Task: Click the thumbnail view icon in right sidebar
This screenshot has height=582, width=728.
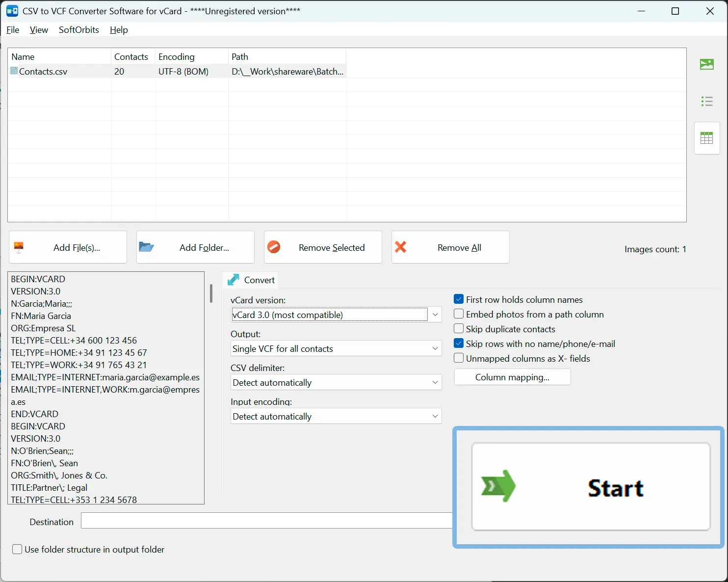Action: point(706,64)
